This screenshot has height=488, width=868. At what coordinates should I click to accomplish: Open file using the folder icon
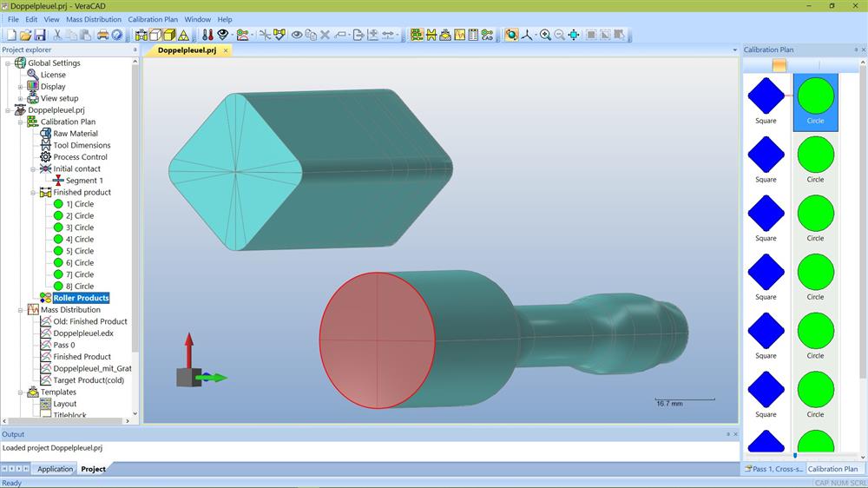pos(26,35)
